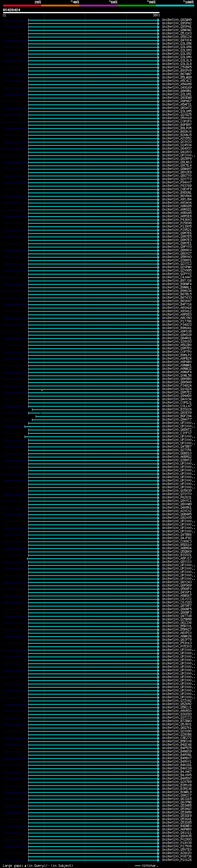Click the red ~20% identity legend segment
Screen dimensions: 197x868
(22, 6)
